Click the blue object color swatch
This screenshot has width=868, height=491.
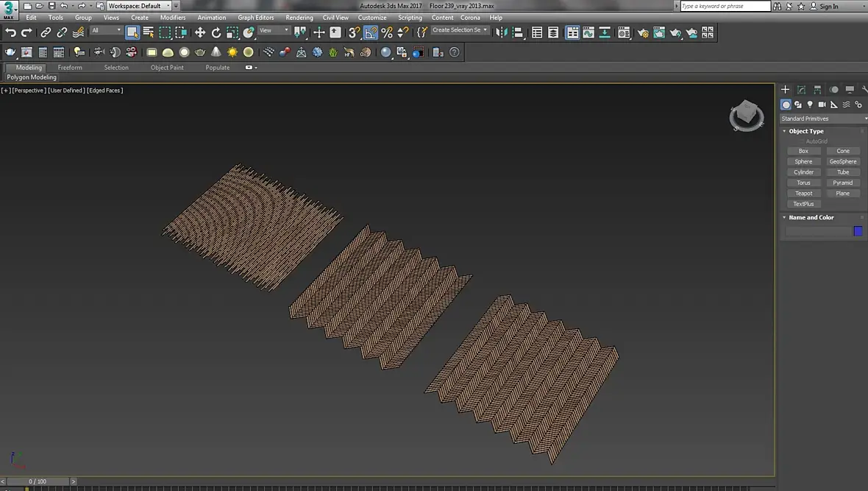(x=858, y=231)
